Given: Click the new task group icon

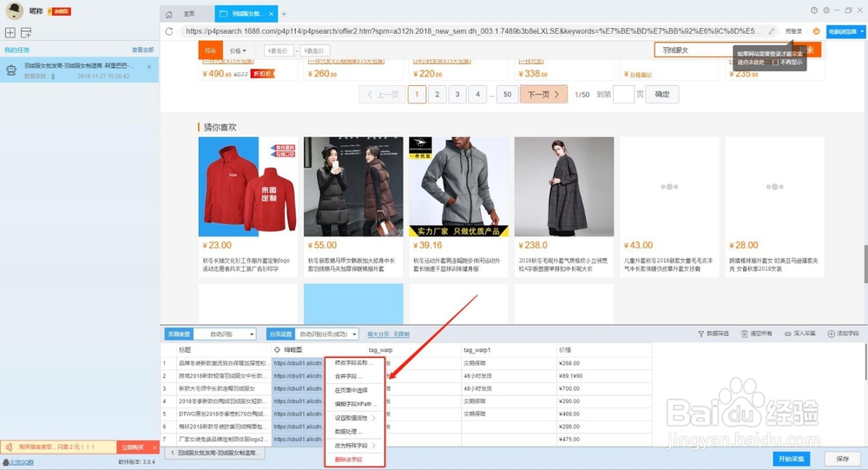Looking at the screenshot, I should coord(26,33).
